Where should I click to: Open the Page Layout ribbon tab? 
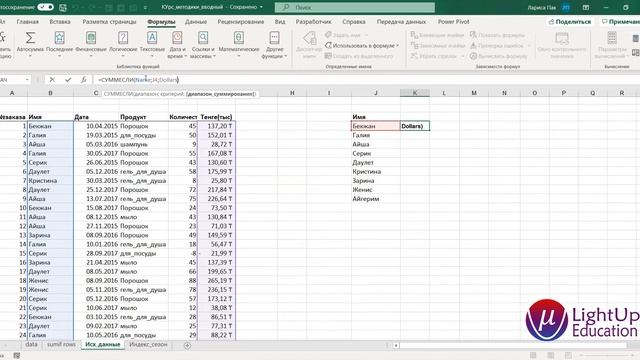[x=109, y=22]
